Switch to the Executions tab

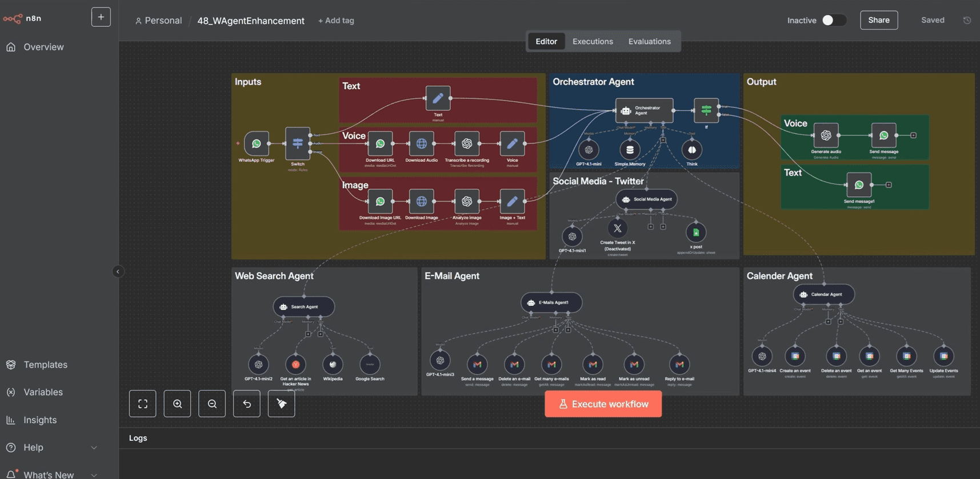click(x=593, y=41)
